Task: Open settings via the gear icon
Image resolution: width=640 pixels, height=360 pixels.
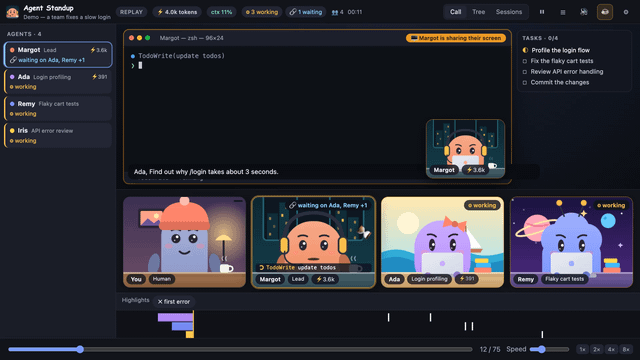Action: tap(626, 12)
